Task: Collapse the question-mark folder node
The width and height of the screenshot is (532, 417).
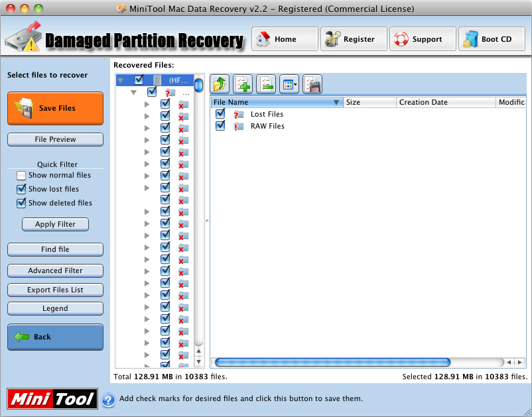Action: [x=134, y=93]
